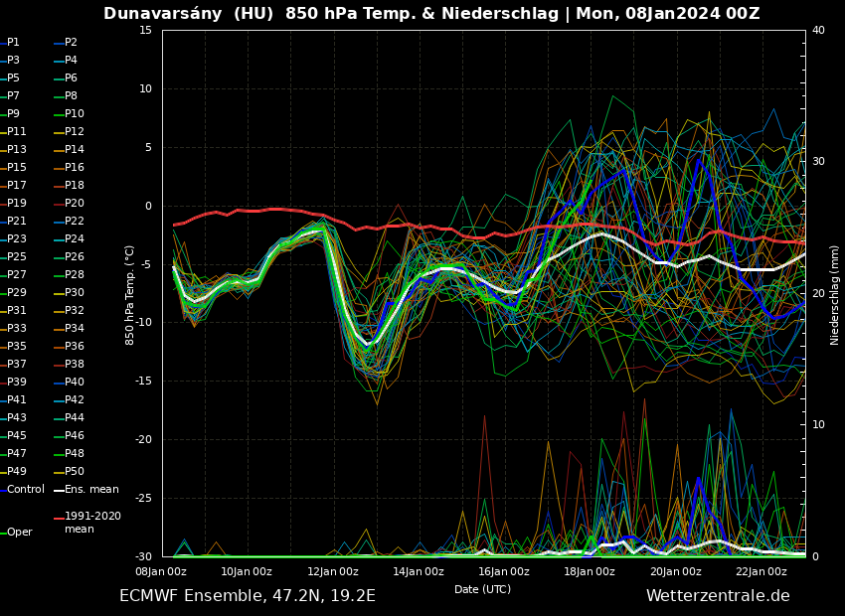Open the Wetterzentrale.de link
The image size is (845, 616).
pos(717,596)
